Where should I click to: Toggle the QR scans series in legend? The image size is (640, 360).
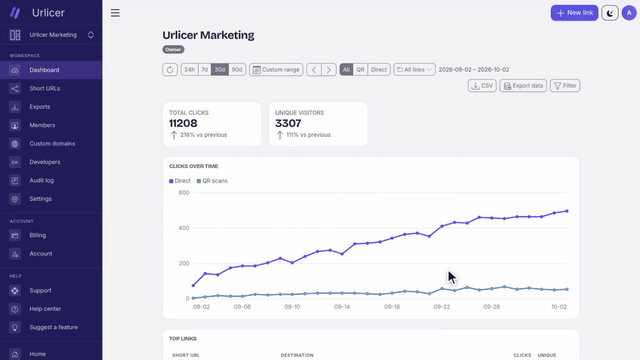point(212,181)
